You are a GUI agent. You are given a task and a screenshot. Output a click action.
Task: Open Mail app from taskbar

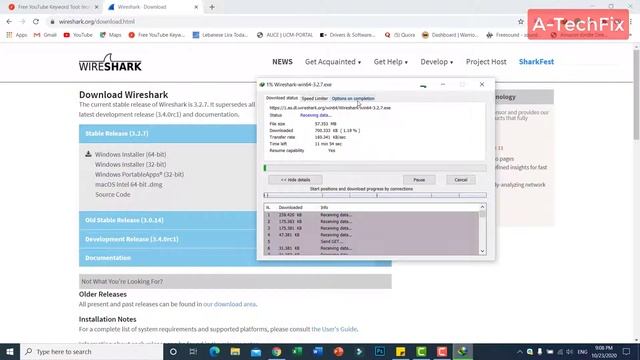point(256,351)
